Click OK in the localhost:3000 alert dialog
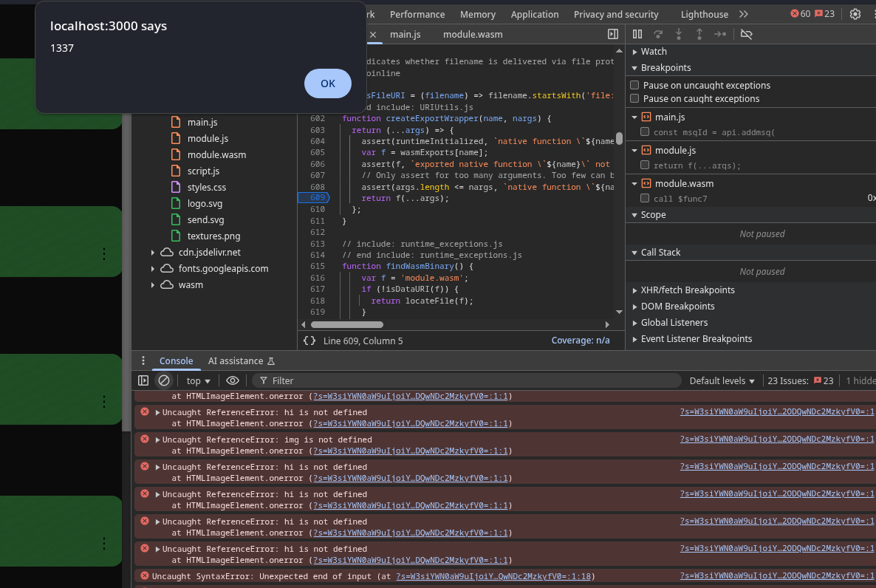This screenshot has width=876, height=588. [x=327, y=83]
